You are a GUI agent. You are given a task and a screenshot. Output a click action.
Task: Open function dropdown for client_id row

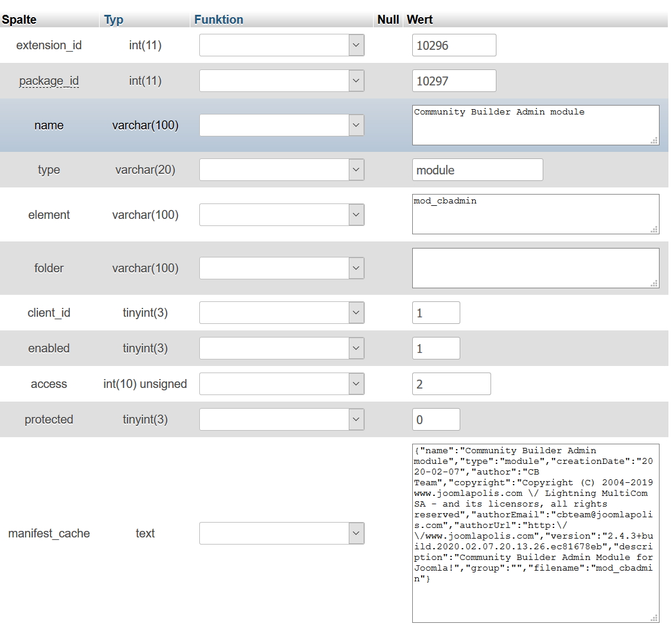282,313
